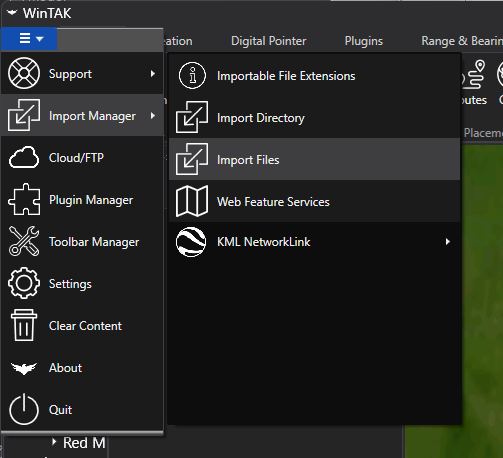The width and height of the screenshot is (503, 458).
Task: Click the Importable File Extensions info icon
Action: point(192,76)
